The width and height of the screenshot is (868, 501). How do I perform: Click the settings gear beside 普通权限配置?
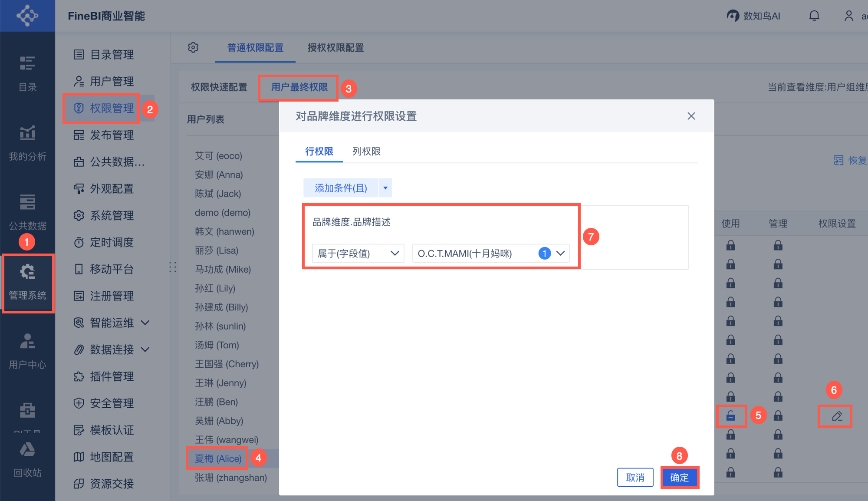coord(193,47)
